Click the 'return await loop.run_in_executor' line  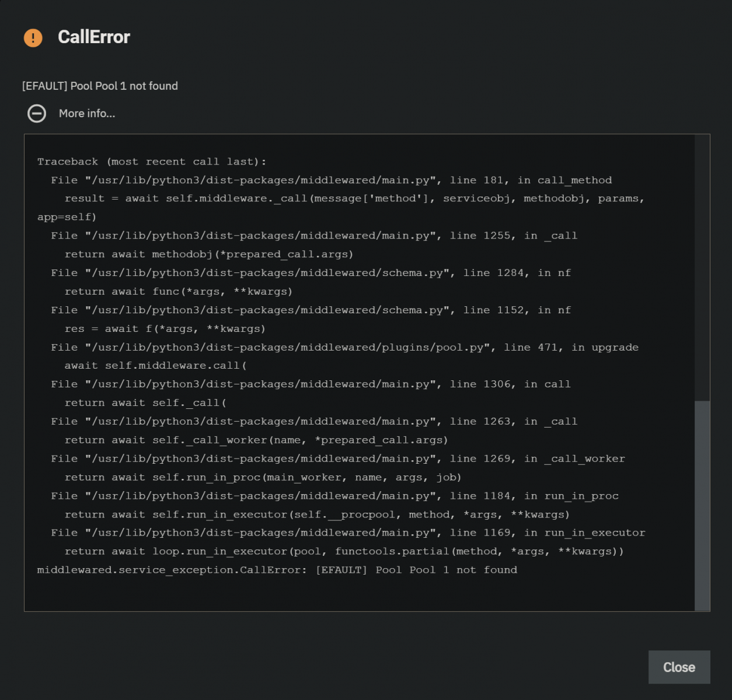point(344,552)
